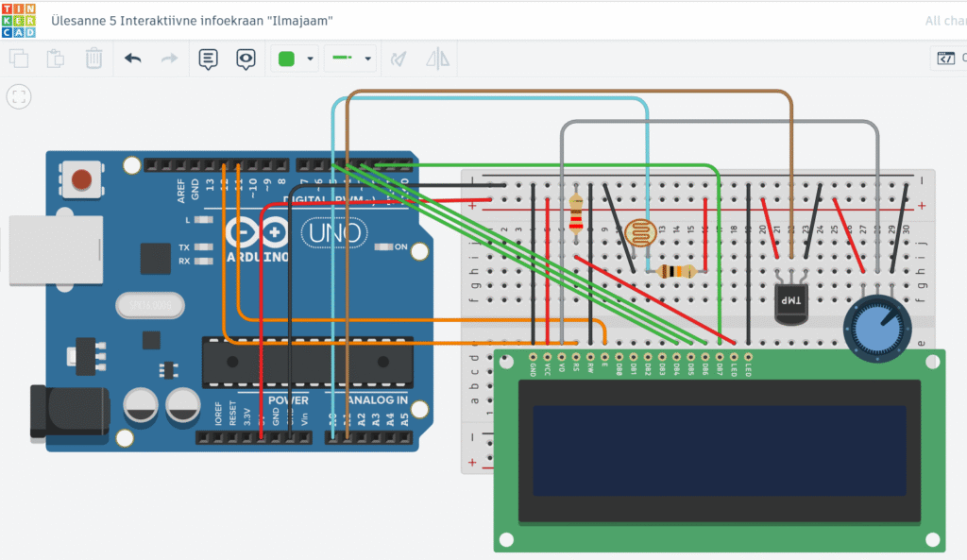Select the photoresistor component
Viewport: 967px width, 560px height.
click(641, 234)
